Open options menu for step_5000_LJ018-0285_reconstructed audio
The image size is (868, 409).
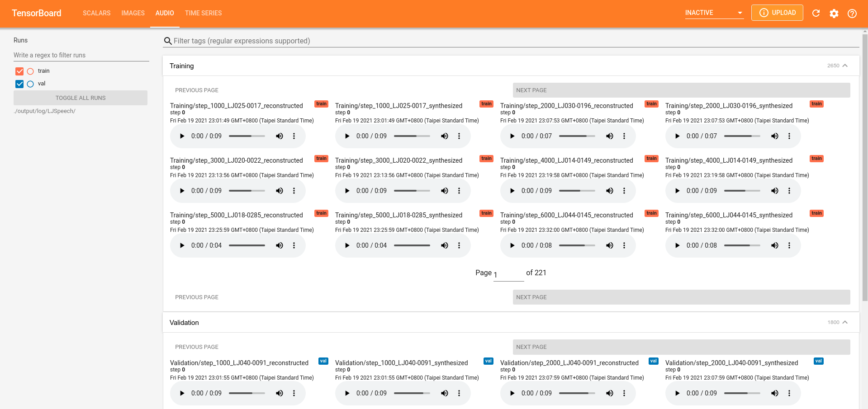294,245
